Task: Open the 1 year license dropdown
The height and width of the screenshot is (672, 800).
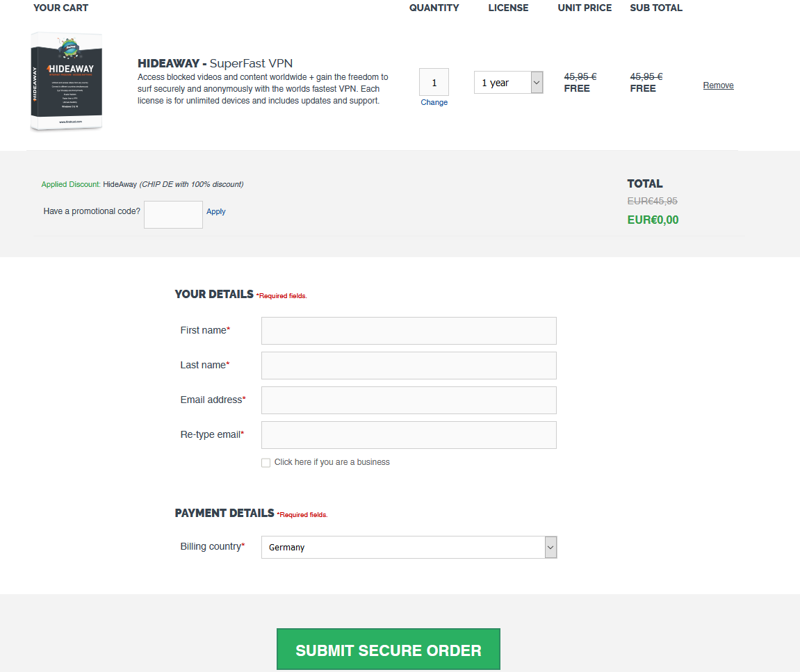Action: [x=509, y=83]
